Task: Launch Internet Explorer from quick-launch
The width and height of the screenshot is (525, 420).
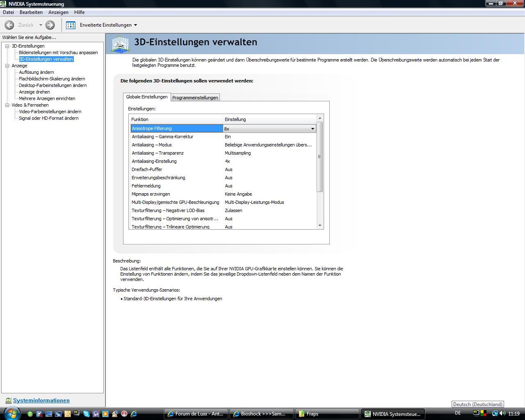Action: (x=134, y=414)
